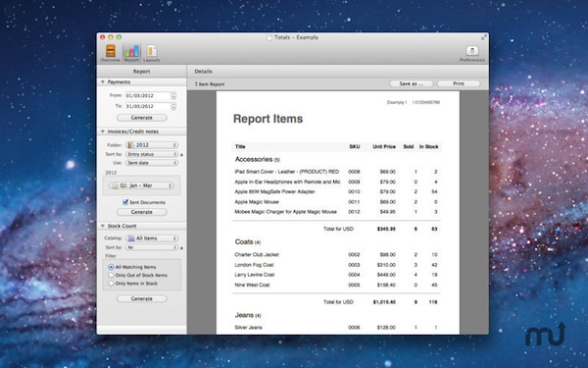
Task: Click the Sort by ascending arrow under Invoices
Action: [182, 154]
